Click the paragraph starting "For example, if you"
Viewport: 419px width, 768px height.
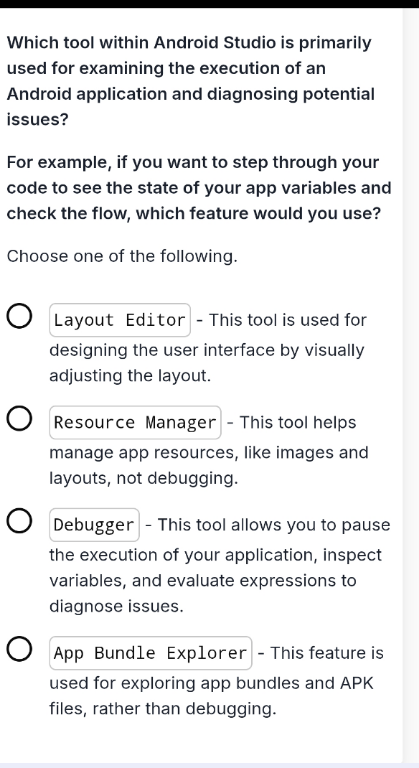199,188
